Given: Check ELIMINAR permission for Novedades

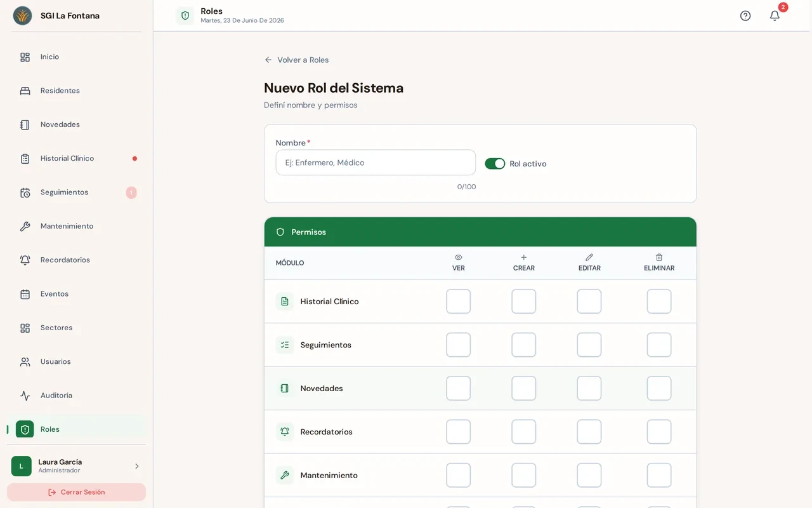Looking at the screenshot, I should click(659, 388).
